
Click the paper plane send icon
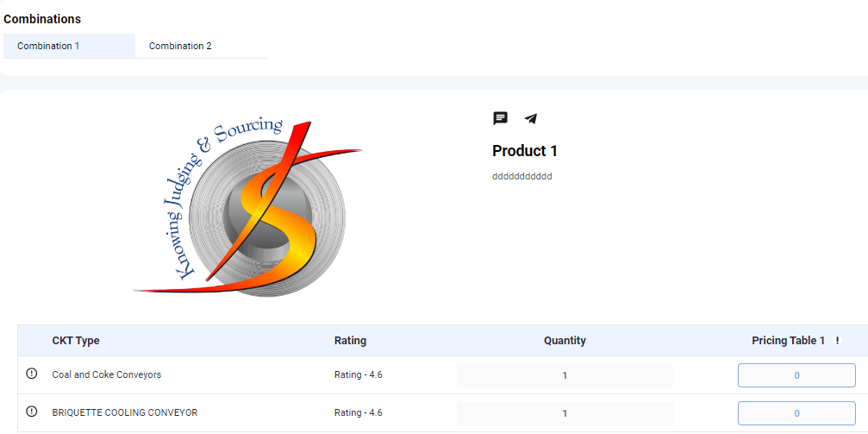coord(531,118)
